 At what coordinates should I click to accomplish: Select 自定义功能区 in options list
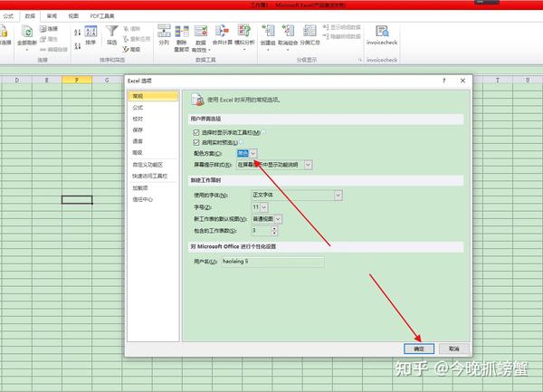click(154, 165)
